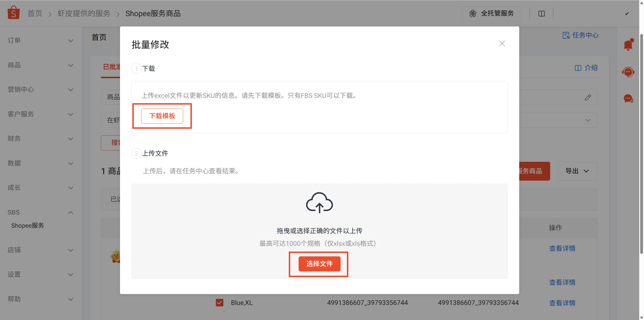The image size is (644, 320).
Task: Open the 介绍 link
Action: click(x=586, y=68)
